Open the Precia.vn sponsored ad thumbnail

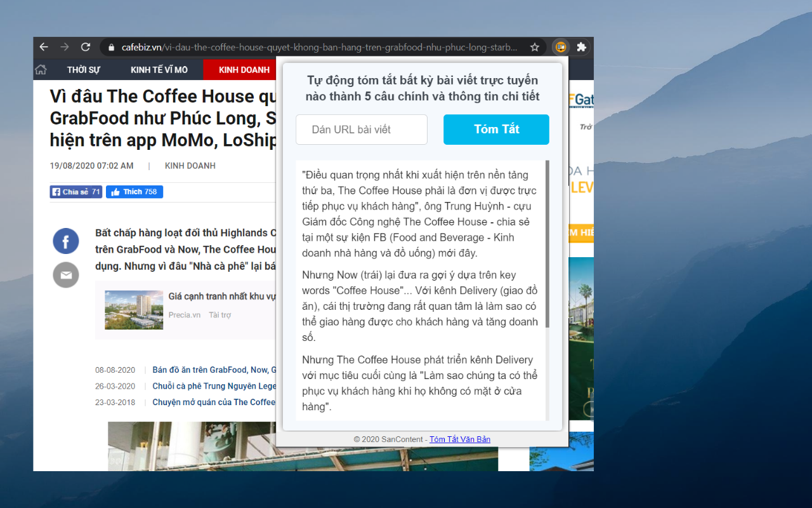click(134, 310)
